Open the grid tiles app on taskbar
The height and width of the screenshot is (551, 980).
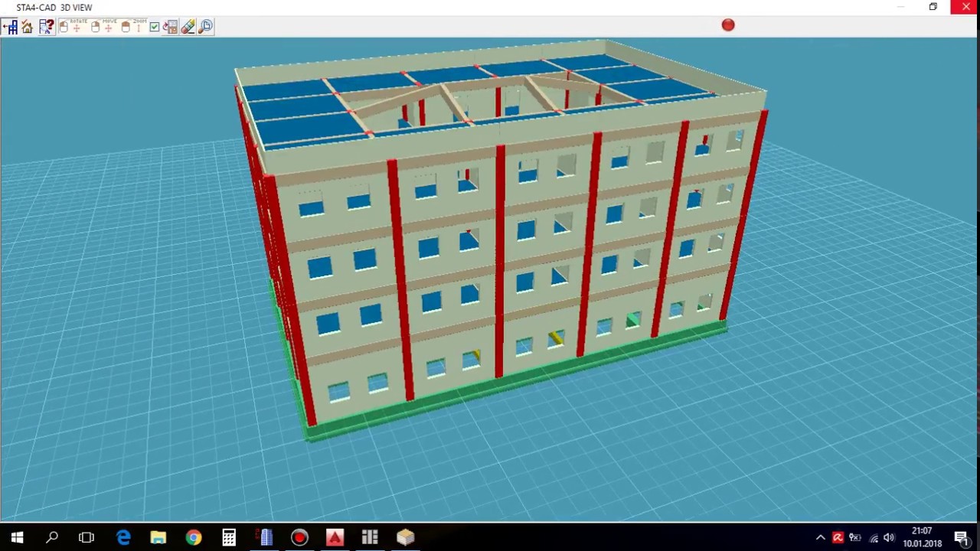tap(370, 538)
